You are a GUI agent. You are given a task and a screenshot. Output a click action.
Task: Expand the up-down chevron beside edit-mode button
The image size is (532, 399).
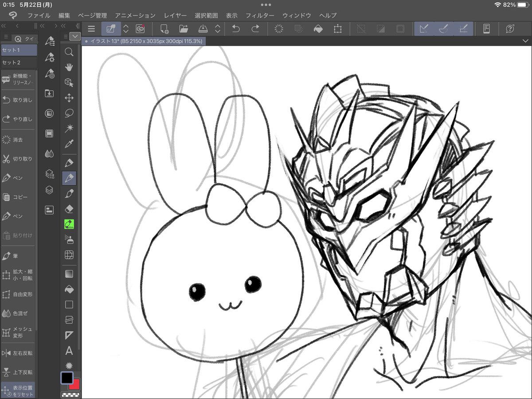click(x=126, y=29)
